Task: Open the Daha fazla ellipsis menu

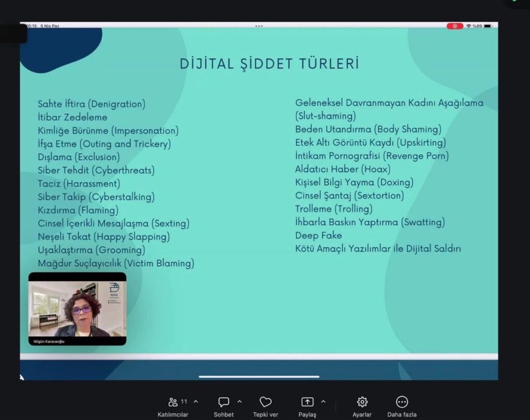Action: click(x=402, y=402)
